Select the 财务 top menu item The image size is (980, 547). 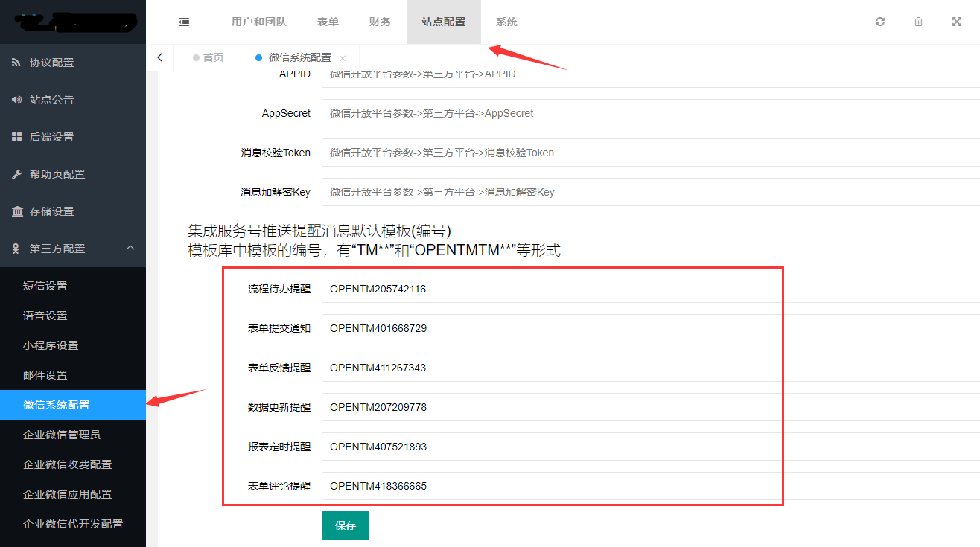pyautogui.click(x=380, y=22)
